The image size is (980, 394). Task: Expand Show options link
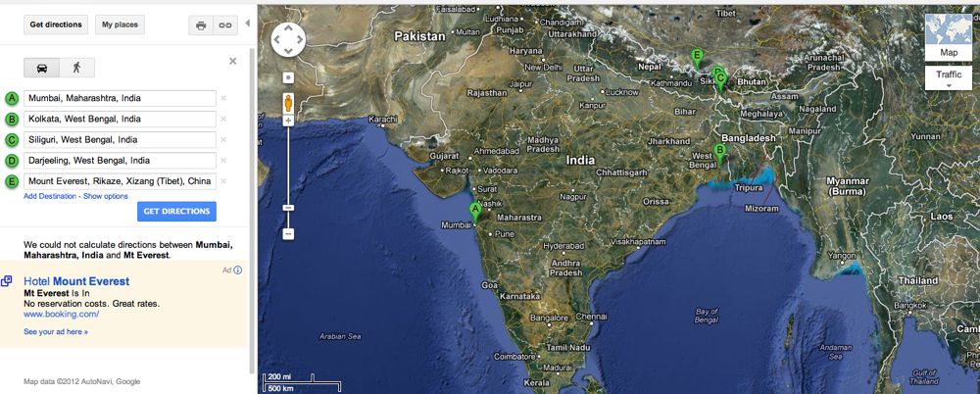pos(106,196)
